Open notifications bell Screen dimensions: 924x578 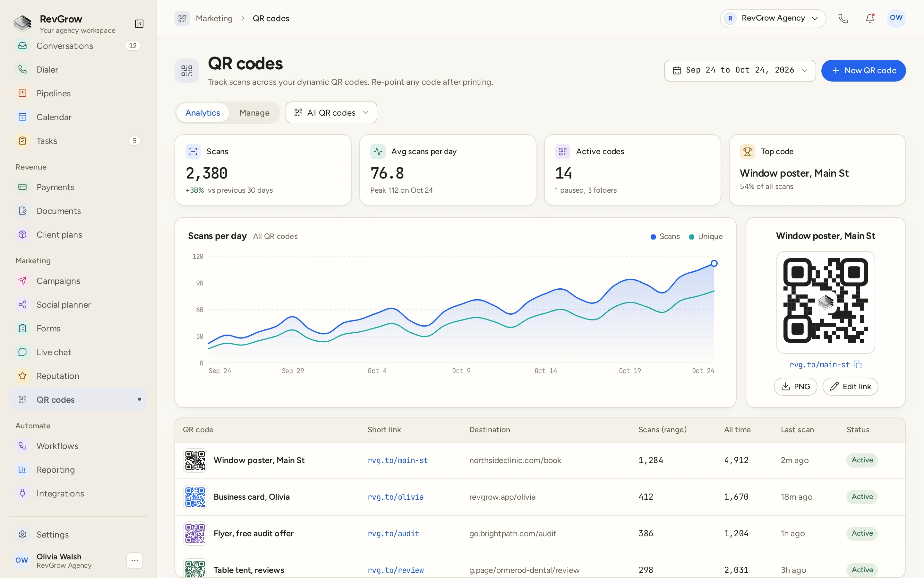pyautogui.click(x=870, y=18)
